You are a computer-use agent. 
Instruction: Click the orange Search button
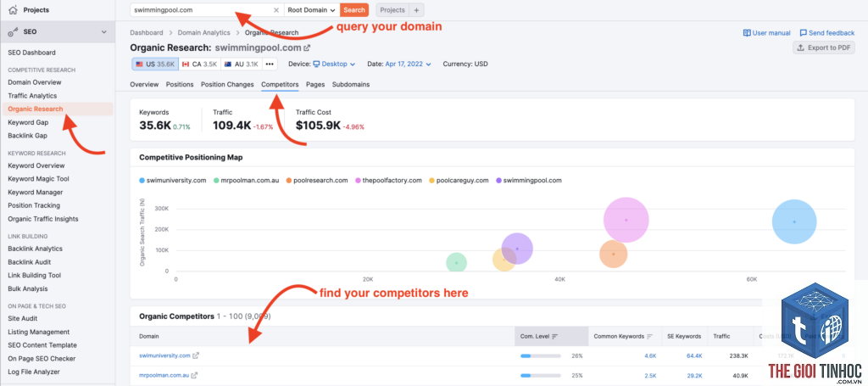[x=353, y=10]
